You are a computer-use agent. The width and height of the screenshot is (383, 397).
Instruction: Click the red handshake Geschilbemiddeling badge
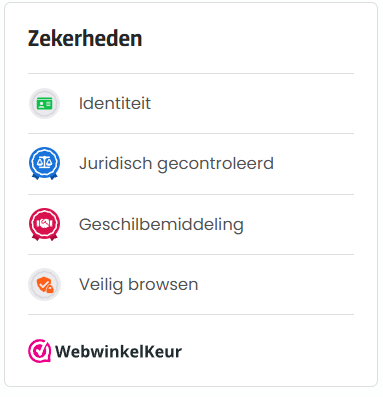[x=44, y=224]
